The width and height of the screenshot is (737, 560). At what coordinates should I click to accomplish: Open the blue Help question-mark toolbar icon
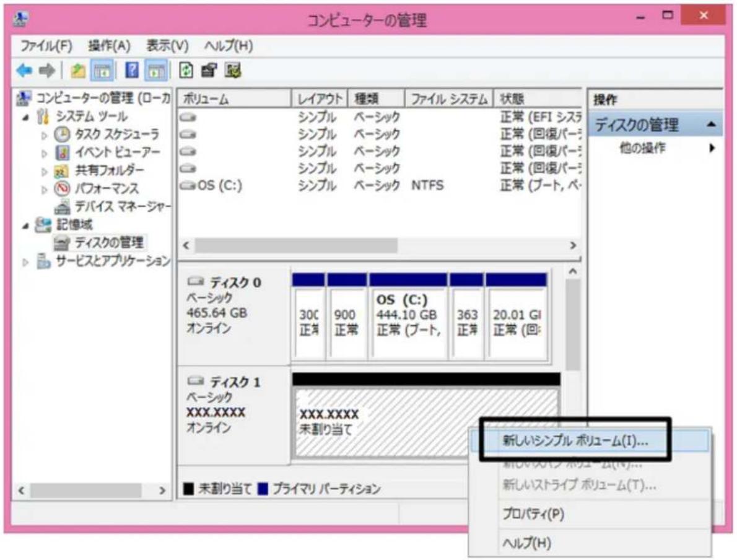(131, 71)
